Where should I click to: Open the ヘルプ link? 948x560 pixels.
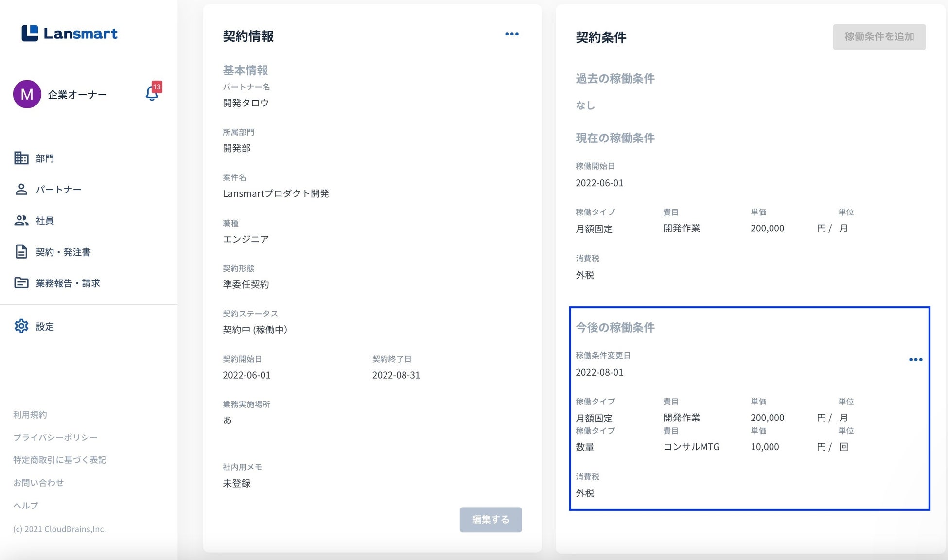(26, 506)
